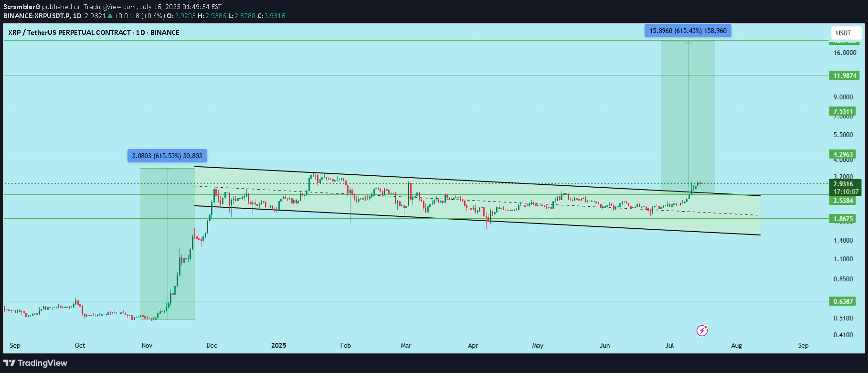Open the USDT currency selector

click(846, 33)
